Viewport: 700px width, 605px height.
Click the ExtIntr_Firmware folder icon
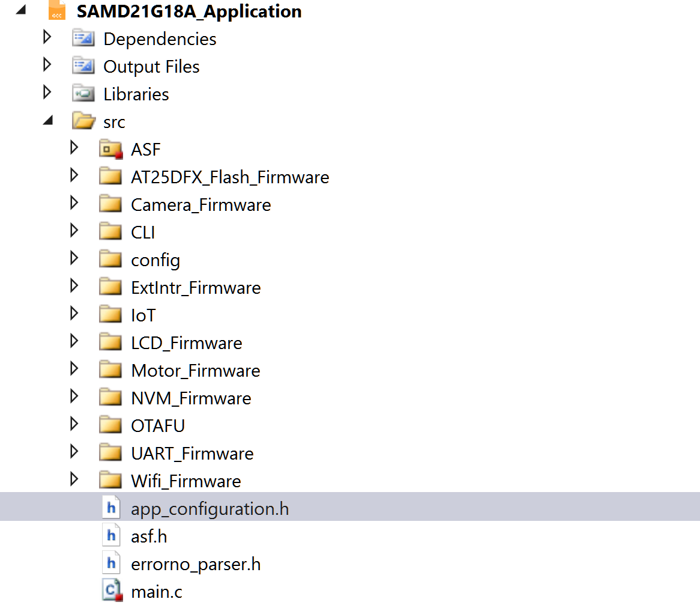tap(110, 287)
